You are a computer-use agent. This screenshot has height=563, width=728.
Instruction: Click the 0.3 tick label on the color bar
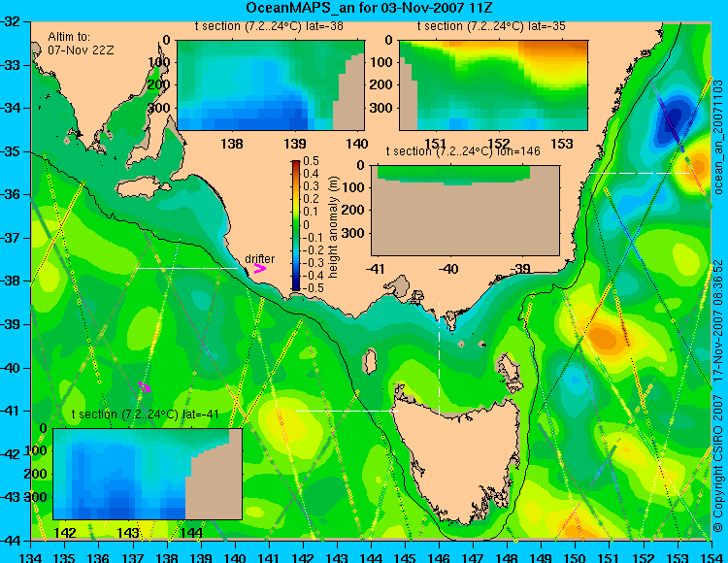(x=311, y=186)
